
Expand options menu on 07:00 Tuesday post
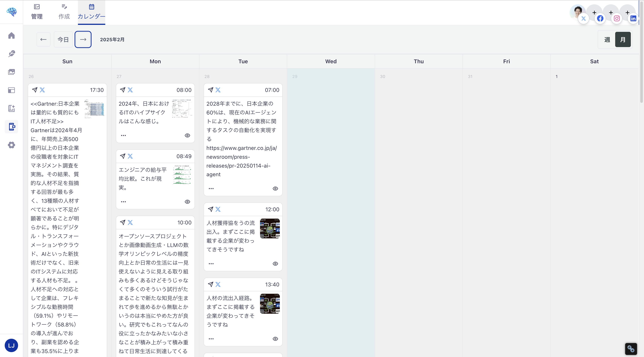pos(211,188)
